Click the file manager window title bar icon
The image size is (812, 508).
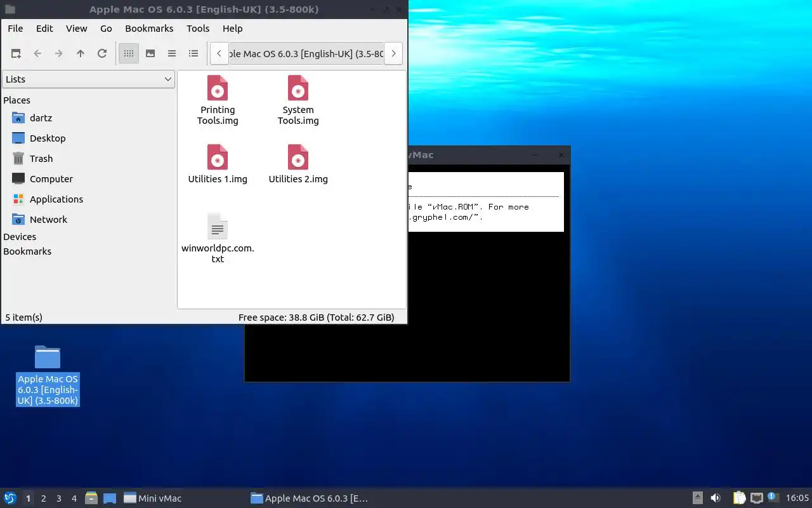pyautogui.click(x=10, y=9)
